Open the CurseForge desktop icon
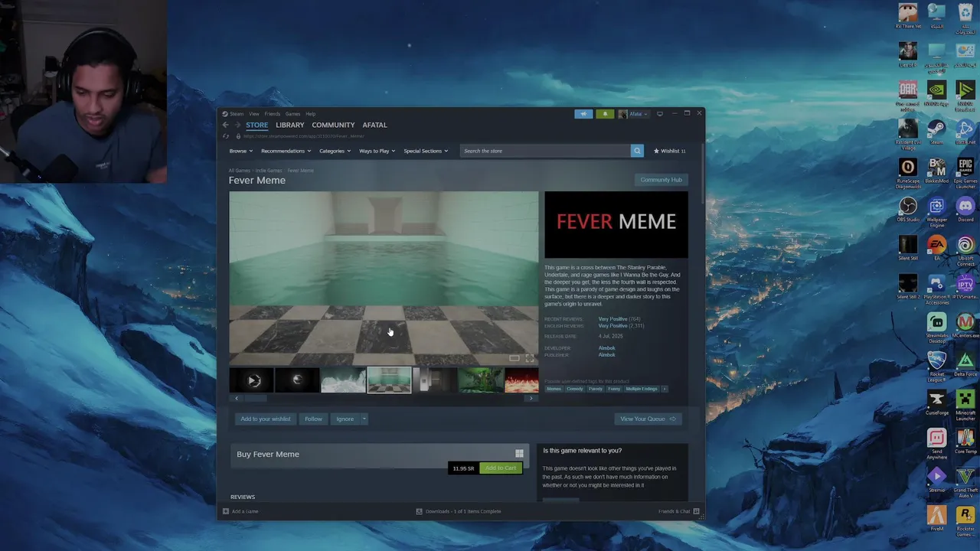980x551 pixels. click(936, 403)
